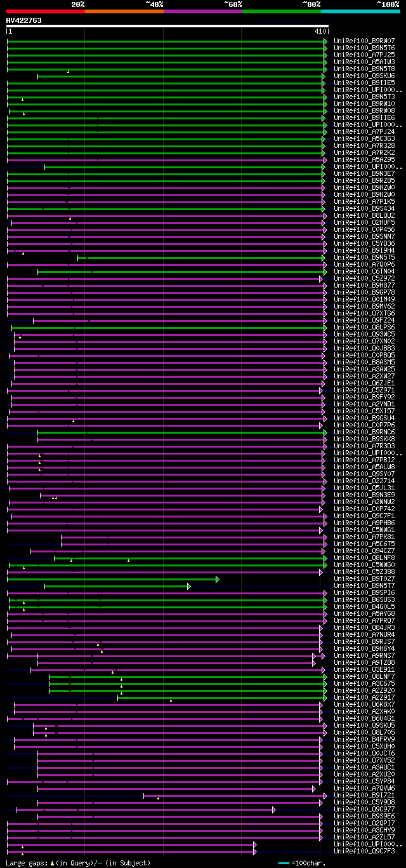Open hit UniRef100_Q9SKU6

point(364,76)
